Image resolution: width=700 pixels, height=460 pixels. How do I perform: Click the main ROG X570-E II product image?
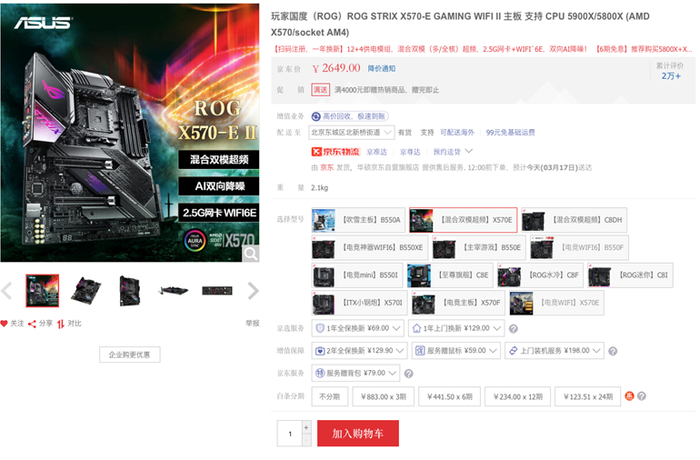click(x=130, y=133)
